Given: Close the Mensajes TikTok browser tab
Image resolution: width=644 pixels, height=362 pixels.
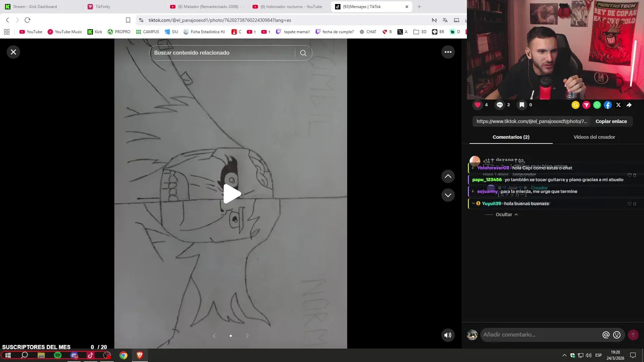Looking at the screenshot, I should click(x=407, y=7).
